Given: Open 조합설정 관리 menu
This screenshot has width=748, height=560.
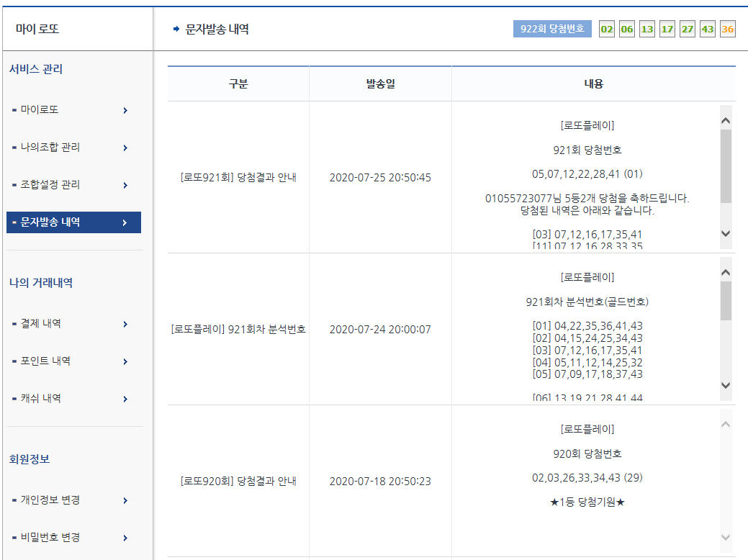Looking at the screenshot, I should pyautogui.click(x=50, y=185).
